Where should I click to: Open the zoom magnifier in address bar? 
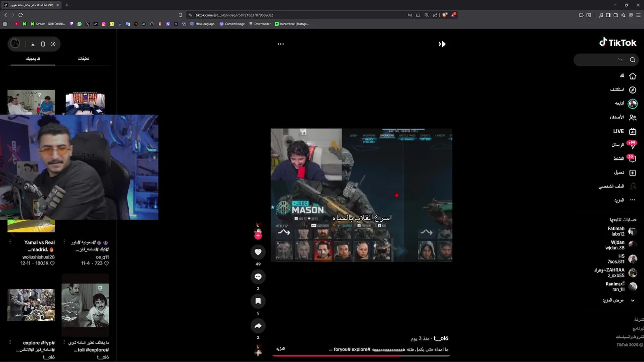tap(427, 15)
